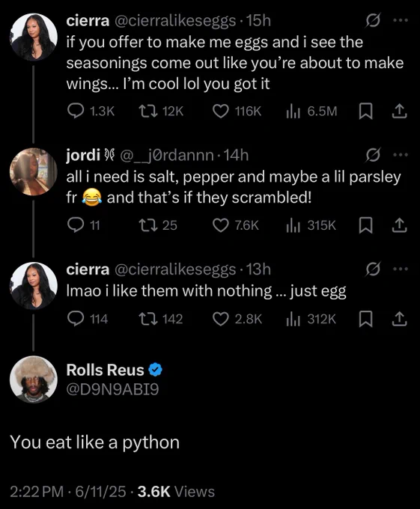The height and width of the screenshot is (509, 420).
Task: Share cierra's first tweet
Action: (x=399, y=111)
